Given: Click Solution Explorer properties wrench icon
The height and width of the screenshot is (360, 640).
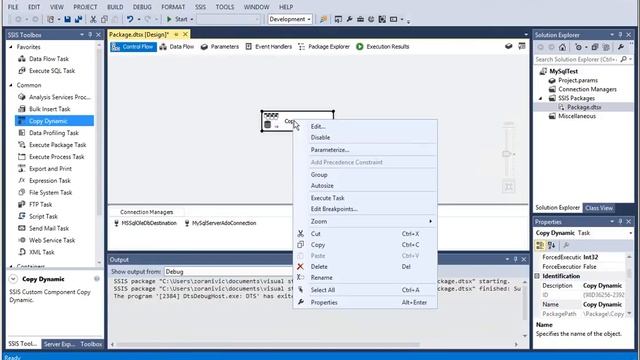Looking at the screenshot, I should pyautogui.click(x=621, y=47).
